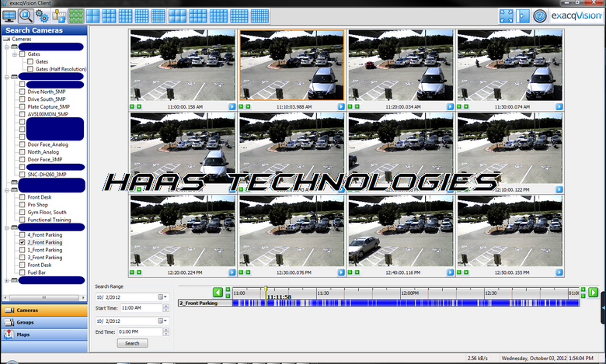Select the Gym Floor, South camera label
The image size is (606, 364).
47,213
